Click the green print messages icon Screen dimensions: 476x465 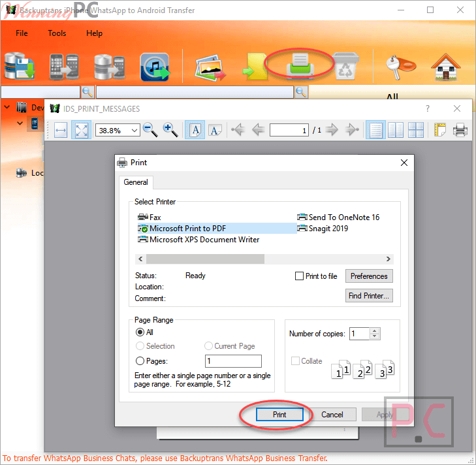pos(300,65)
